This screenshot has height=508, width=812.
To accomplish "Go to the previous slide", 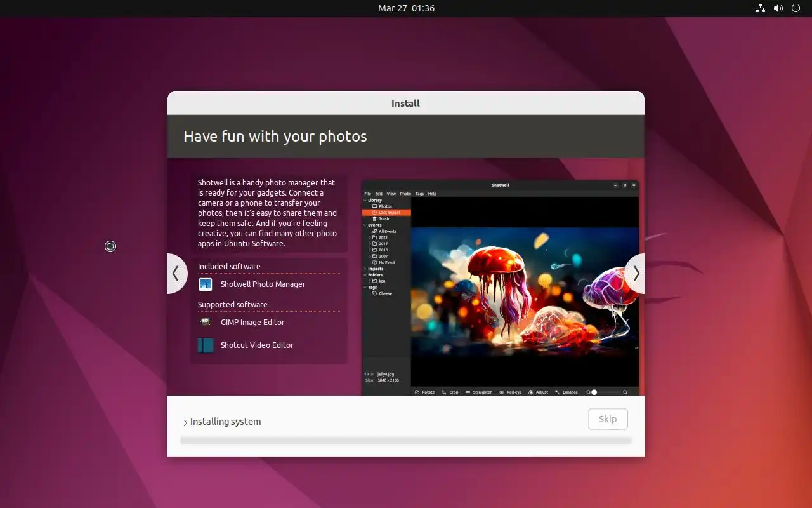I will tap(176, 274).
